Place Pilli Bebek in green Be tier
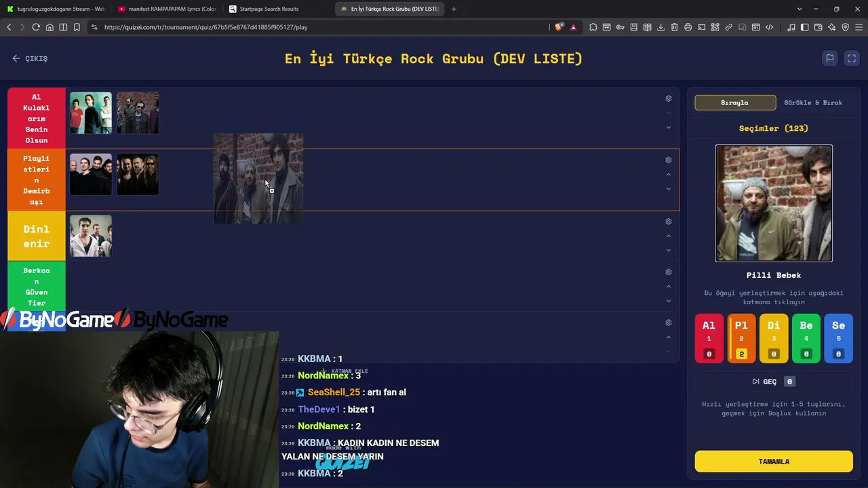 click(x=806, y=338)
